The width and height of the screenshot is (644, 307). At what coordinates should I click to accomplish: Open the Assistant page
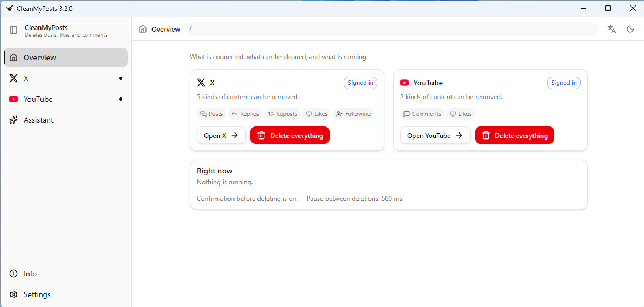coord(66,120)
